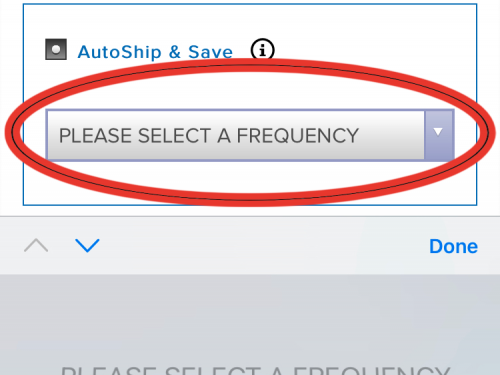The image size is (500, 375).
Task: Tap Done in the keyboard toolbar
Action: 453,246
